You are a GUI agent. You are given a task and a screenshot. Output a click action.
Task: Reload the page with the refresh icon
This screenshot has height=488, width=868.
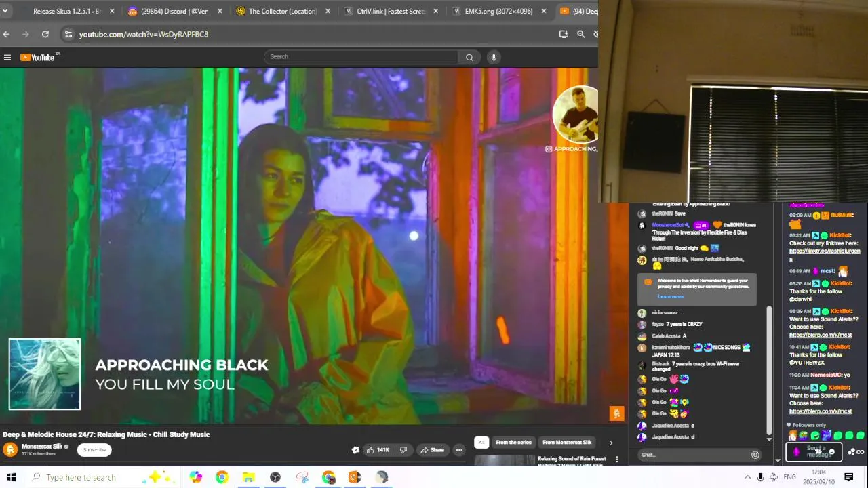coord(45,34)
